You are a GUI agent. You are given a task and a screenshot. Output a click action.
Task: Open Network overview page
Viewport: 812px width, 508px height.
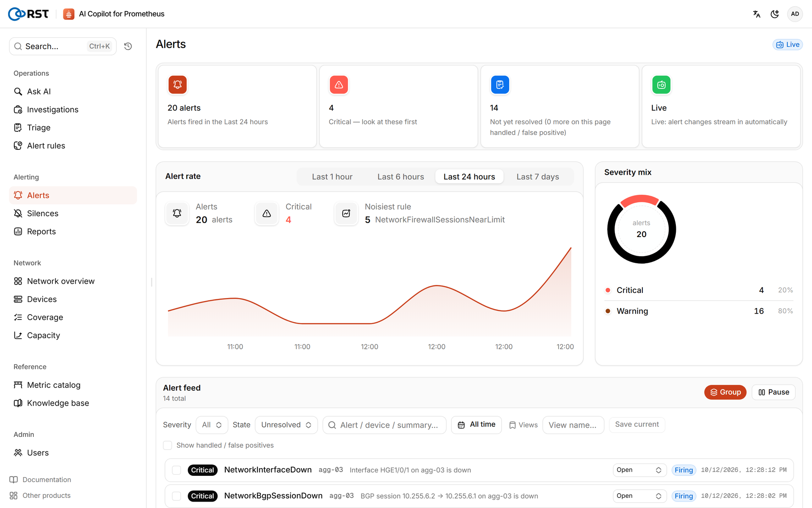click(x=73, y=281)
